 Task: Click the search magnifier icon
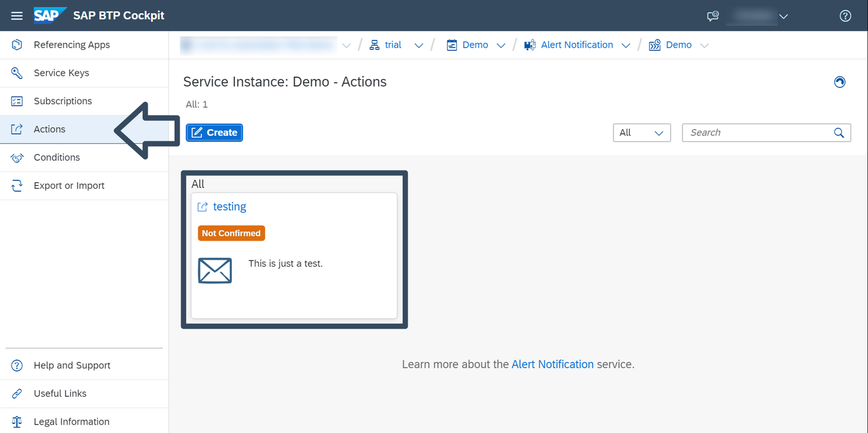(839, 133)
